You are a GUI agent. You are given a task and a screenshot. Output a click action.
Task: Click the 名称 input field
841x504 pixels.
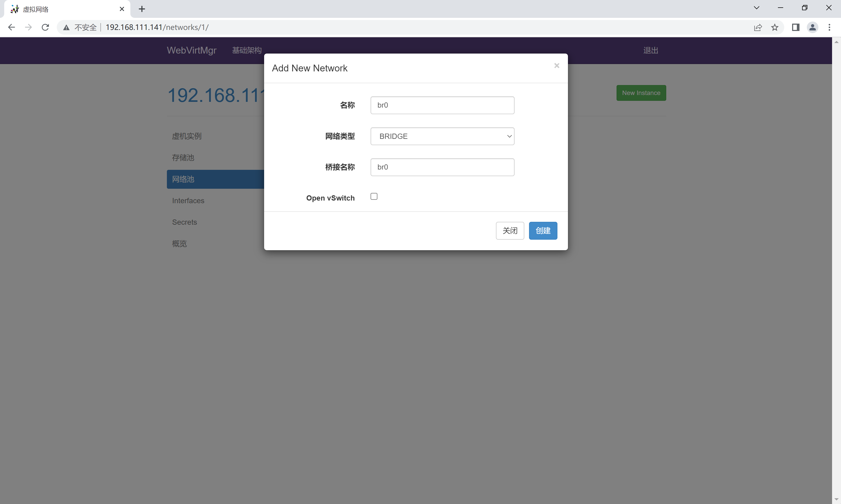click(x=442, y=105)
